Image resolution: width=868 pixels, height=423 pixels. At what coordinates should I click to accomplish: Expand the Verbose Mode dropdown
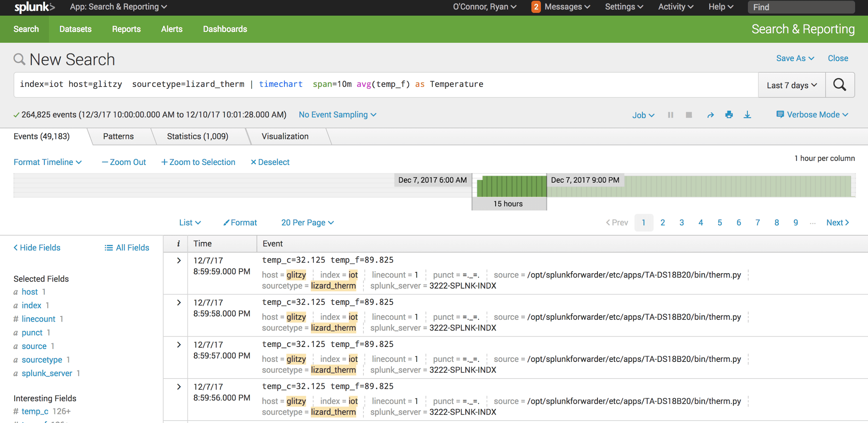coord(812,115)
